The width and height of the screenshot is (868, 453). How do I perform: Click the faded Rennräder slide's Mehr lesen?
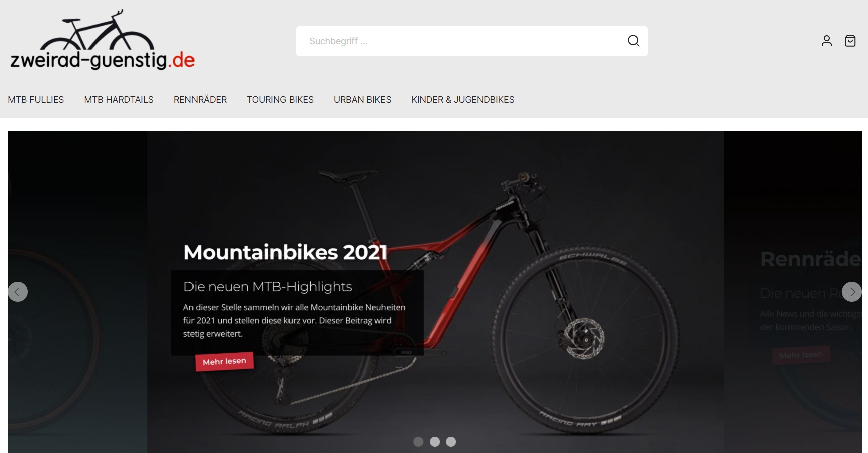coord(801,355)
